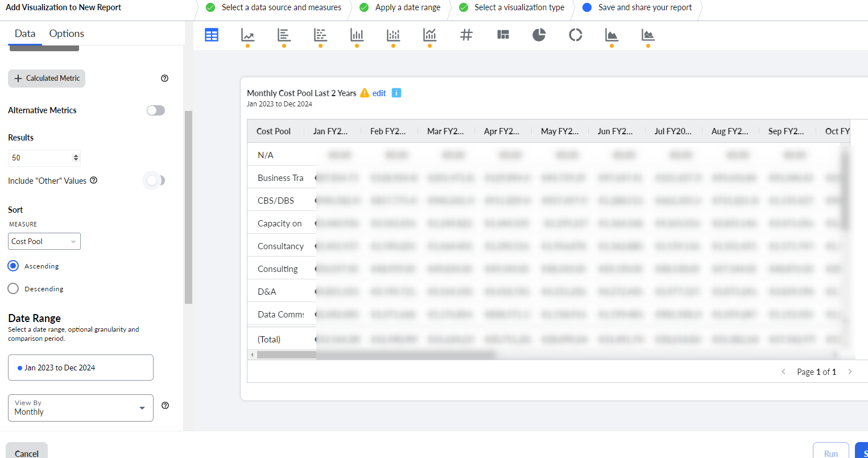The image size is (868, 458).
Task: Click the warning icon beside report title
Action: pos(365,93)
